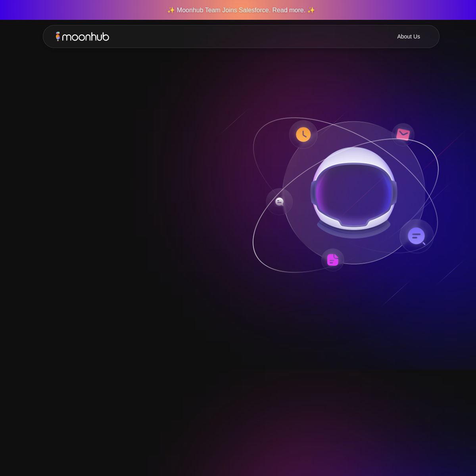476x476 pixels.
Task: Read the Moonhub Team Joins Salesforce announcement
Action: point(241,10)
